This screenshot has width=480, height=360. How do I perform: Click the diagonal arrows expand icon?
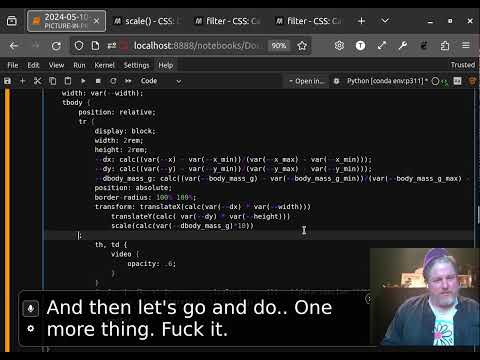point(381,45)
